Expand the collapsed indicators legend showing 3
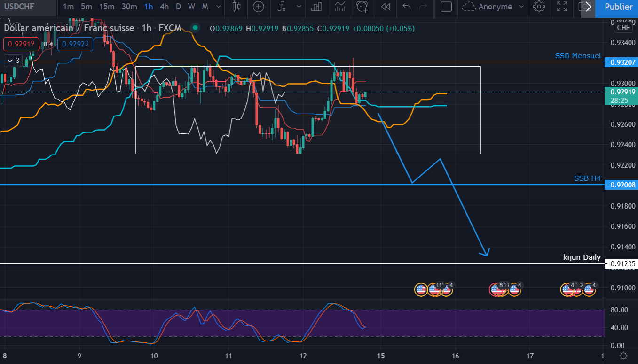 tap(12, 60)
